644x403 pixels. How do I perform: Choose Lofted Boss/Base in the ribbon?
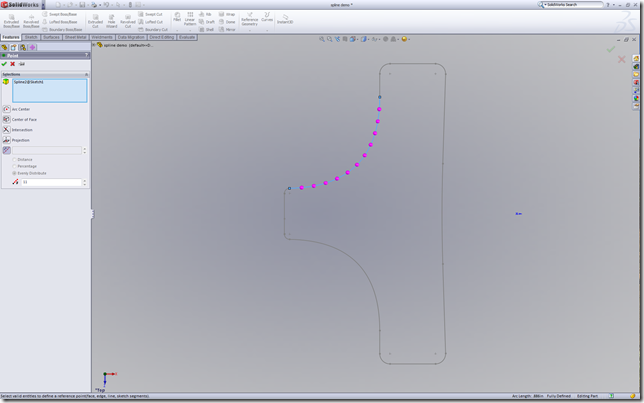point(60,22)
